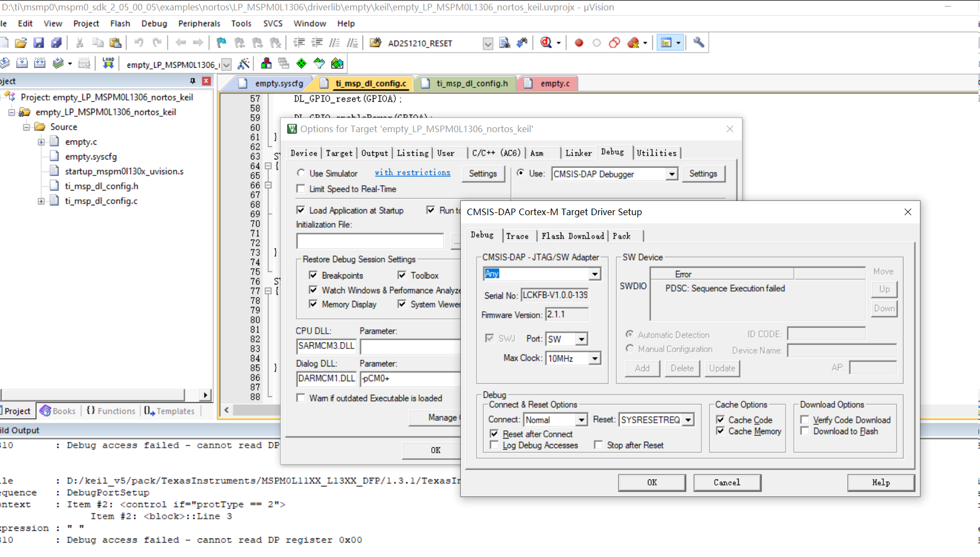
Task: Expand the CMSIS-DAP adapter 'Any' dropdown
Action: [x=594, y=274]
